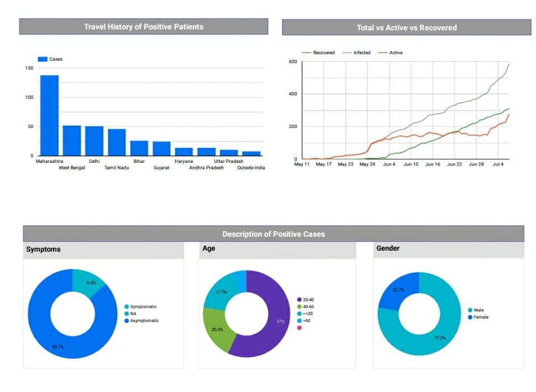Select the Gender panel title

[x=388, y=248]
